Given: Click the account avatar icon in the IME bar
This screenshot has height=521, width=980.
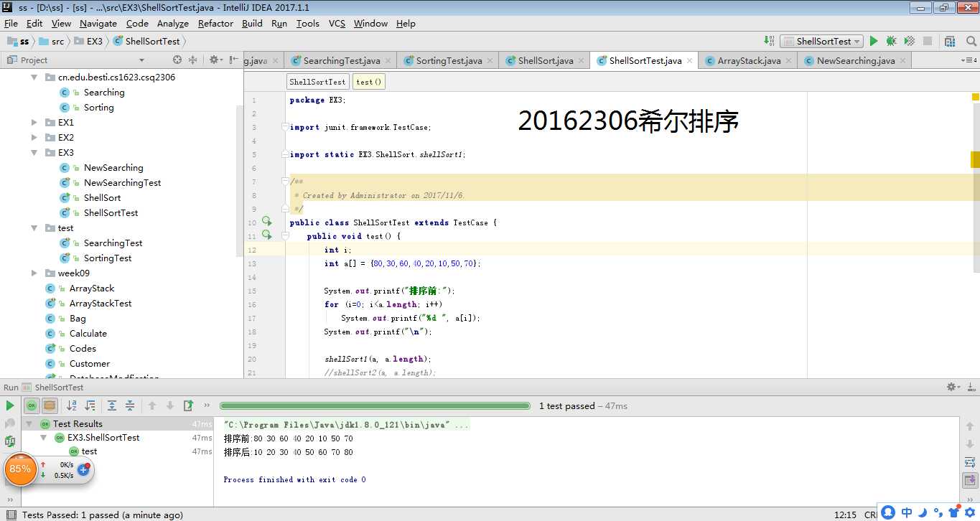Looking at the screenshot, I should [x=888, y=512].
